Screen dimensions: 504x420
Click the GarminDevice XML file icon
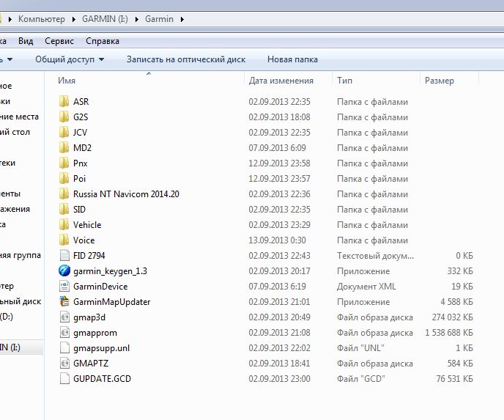[x=64, y=287]
